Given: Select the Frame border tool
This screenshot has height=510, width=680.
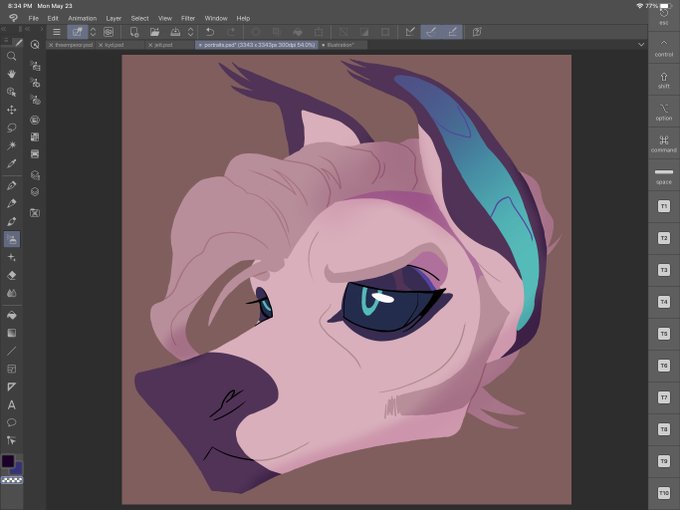Looking at the screenshot, I should (x=12, y=369).
